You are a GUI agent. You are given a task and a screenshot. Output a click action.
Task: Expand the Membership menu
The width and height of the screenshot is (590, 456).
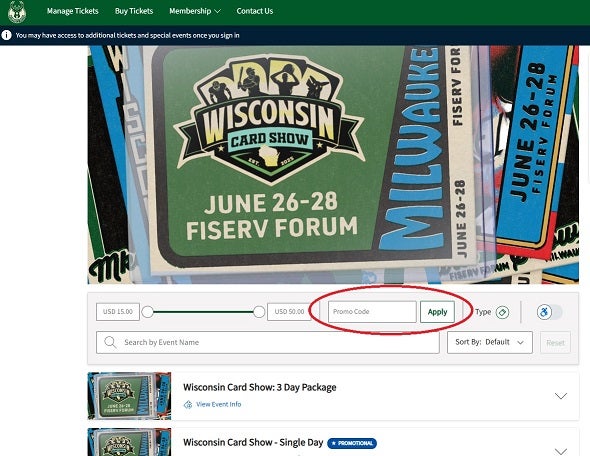195,11
